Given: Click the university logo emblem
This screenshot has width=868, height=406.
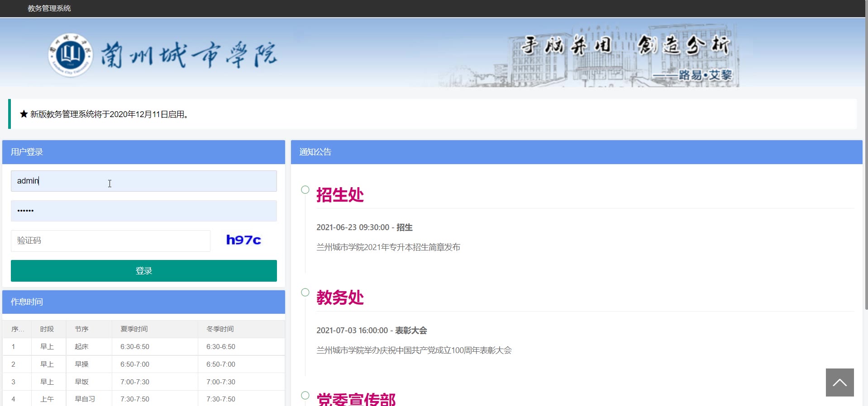Looking at the screenshot, I should click(70, 55).
